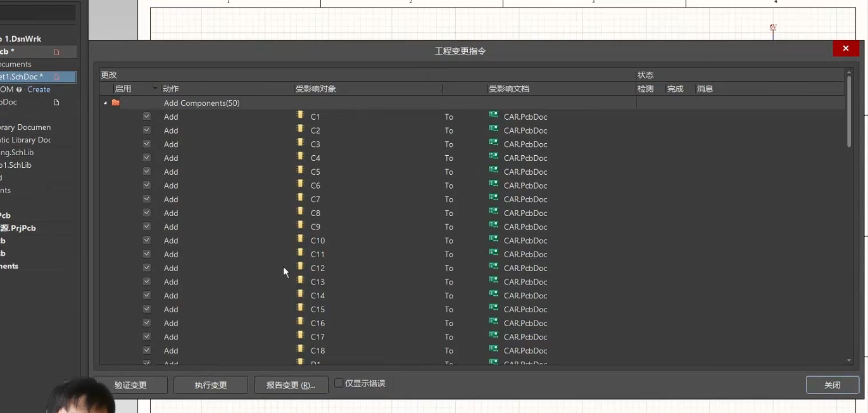
Task: Click the PCB document icon in C10 row
Action: pos(493,239)
